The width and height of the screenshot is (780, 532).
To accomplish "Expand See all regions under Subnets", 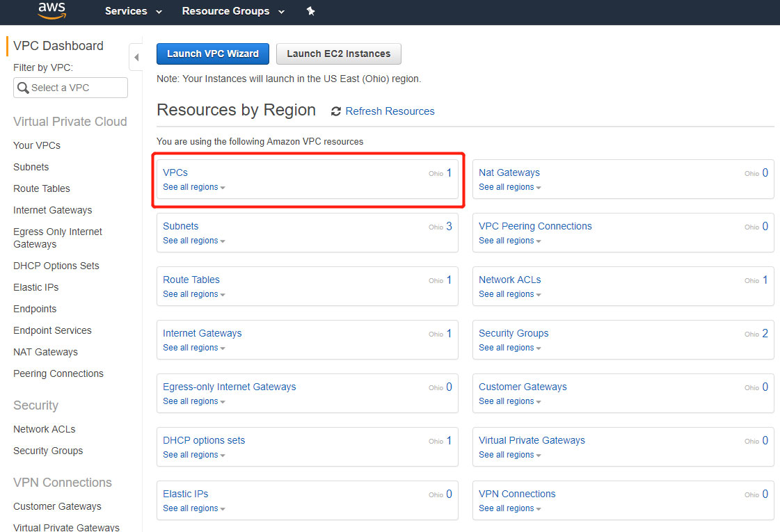I will pos(194,241).
